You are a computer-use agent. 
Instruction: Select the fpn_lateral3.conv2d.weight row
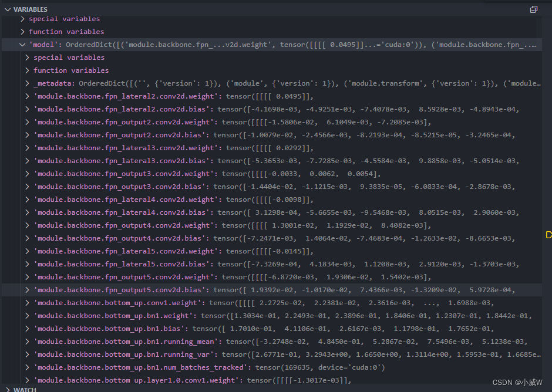pos(271,148)
